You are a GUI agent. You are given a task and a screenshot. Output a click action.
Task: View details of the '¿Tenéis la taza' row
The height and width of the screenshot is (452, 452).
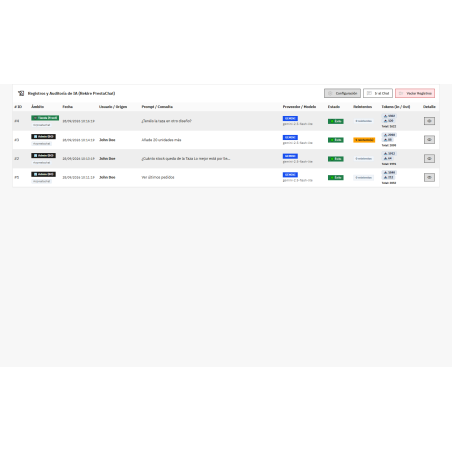[x=429, y=121]
